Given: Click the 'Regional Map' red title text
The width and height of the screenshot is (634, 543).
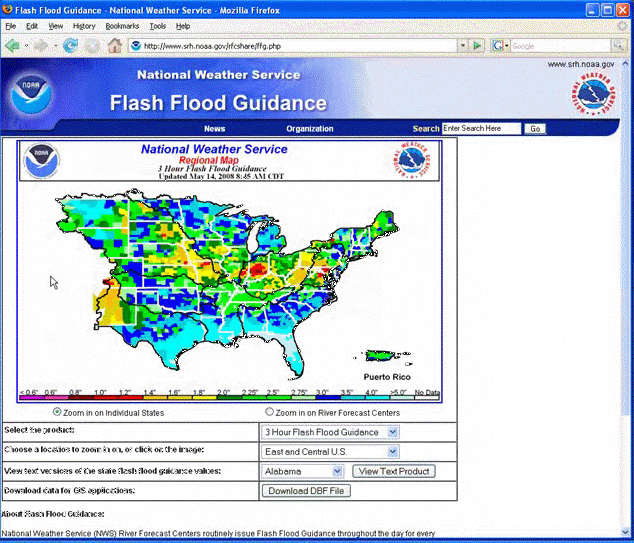Looking at the screenshot, I should [x=209, y=160].
